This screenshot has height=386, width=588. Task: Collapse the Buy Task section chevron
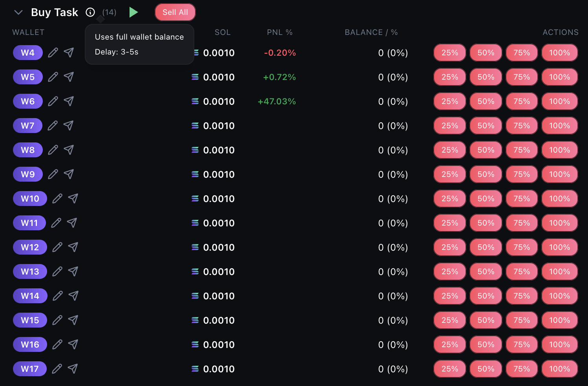pyautogui.click(x=18, y=12)
